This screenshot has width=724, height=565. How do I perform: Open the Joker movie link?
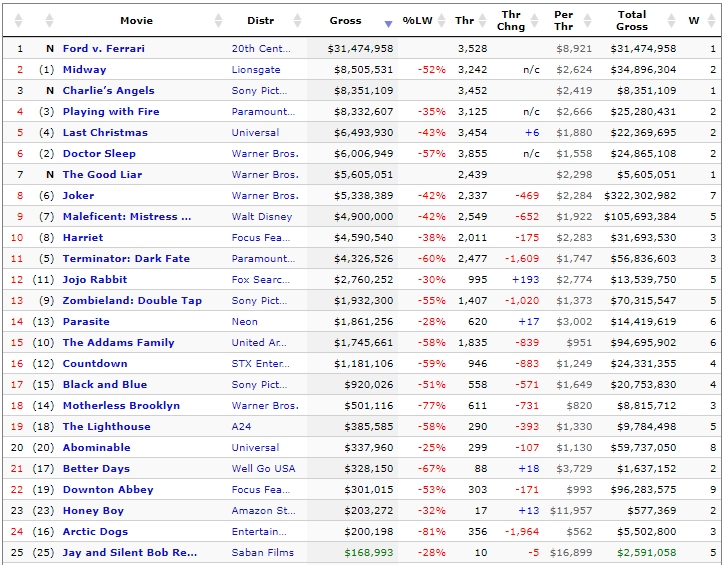pyautogui.click(x=78, y=196)
